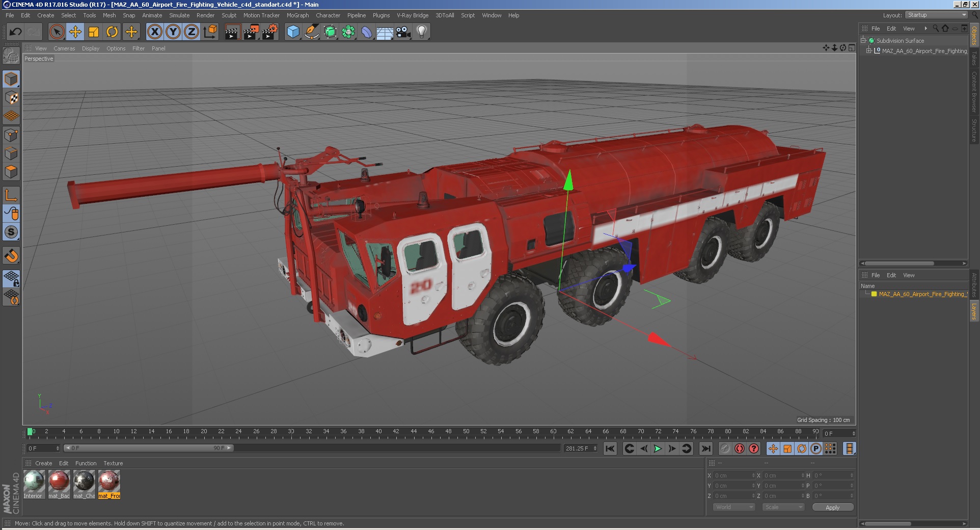Select the mat_Cha material thumbnail

(84, 484)
